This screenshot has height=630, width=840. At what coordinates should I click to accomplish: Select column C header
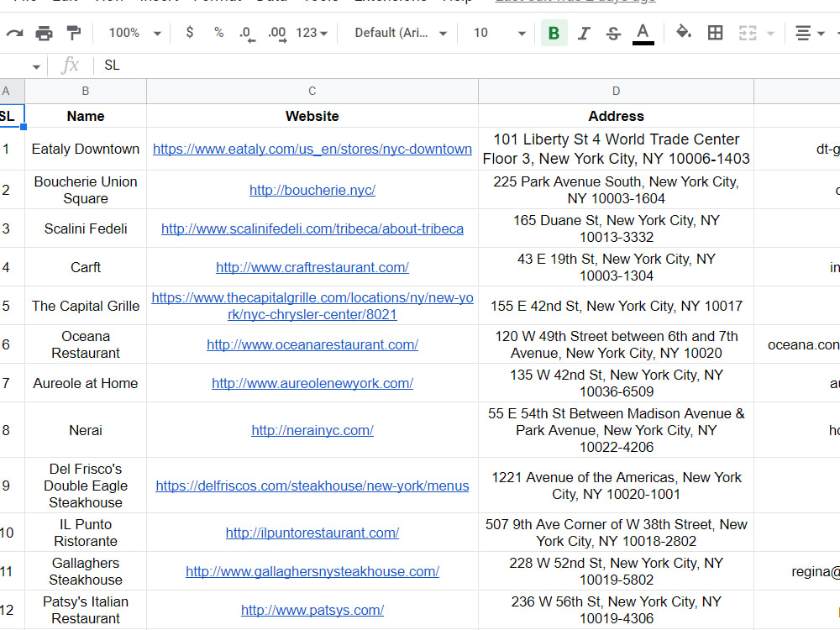pyautogui.click(x=312, y=91)
